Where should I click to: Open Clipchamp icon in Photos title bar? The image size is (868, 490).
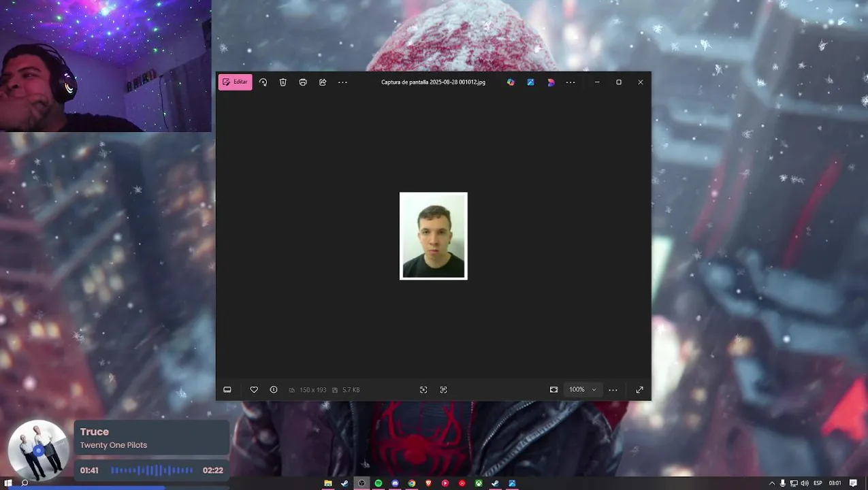[551, 82]
